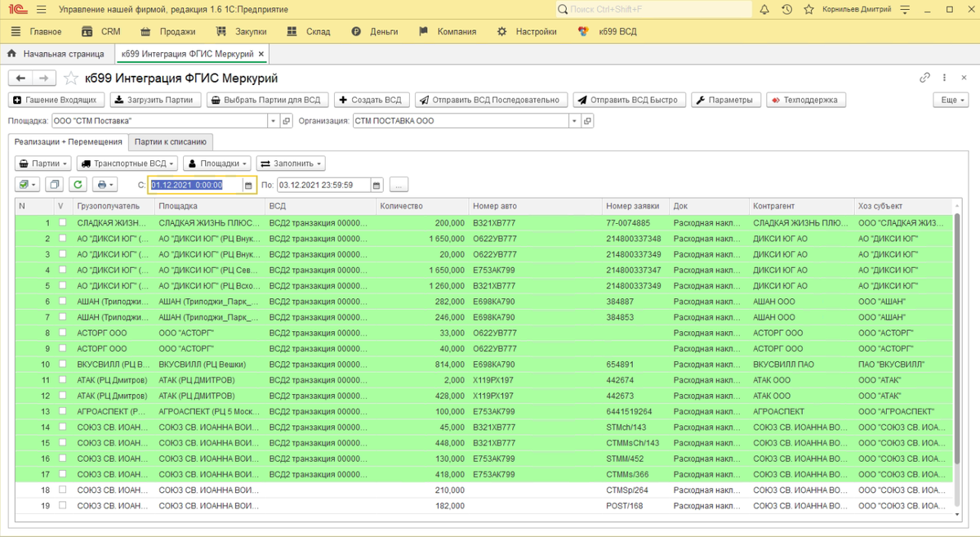Switch to Начальная страница tab

(x=56, y=54)
